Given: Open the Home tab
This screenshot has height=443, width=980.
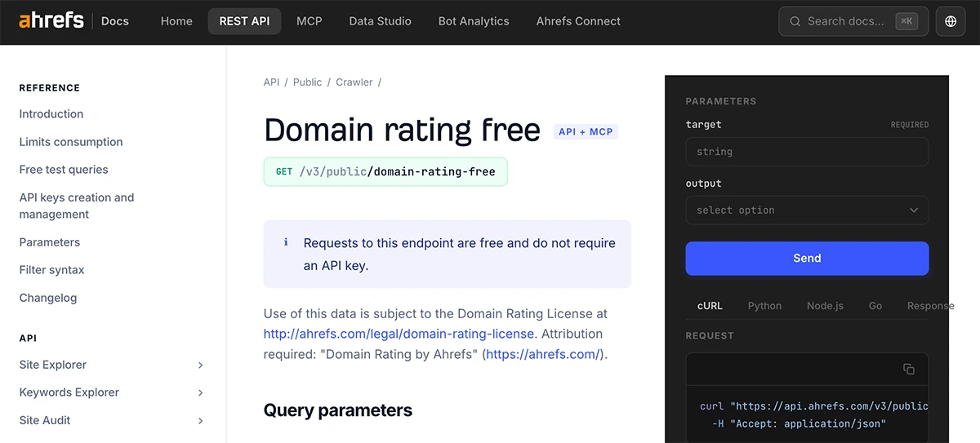Looking at the screenshot, I should (176, 21).
